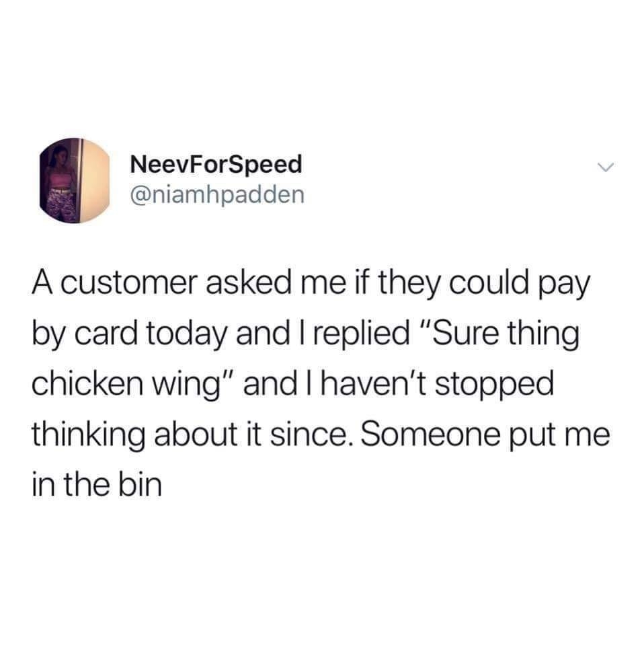Visit the @niamhpadden handle
Image resolution: width=644 pixels, height=645 pixels.
218,195
